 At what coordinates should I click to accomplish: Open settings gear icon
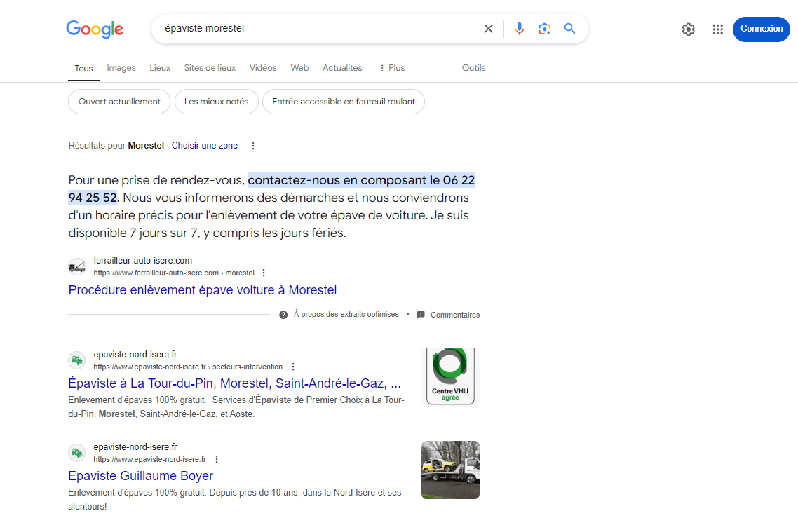(x=688, y=29)
